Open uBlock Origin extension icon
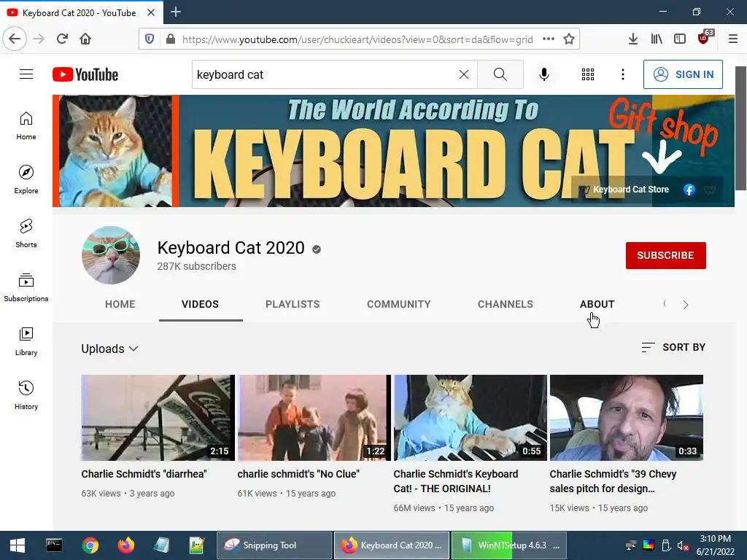Image resolution: width=747 pixels, height=560 pixels. (704, 38)
